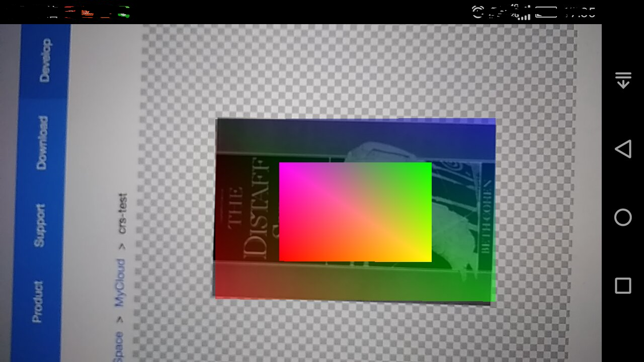
Task: Tap the notification icons at status bar left
Action: tap(88, 12)
